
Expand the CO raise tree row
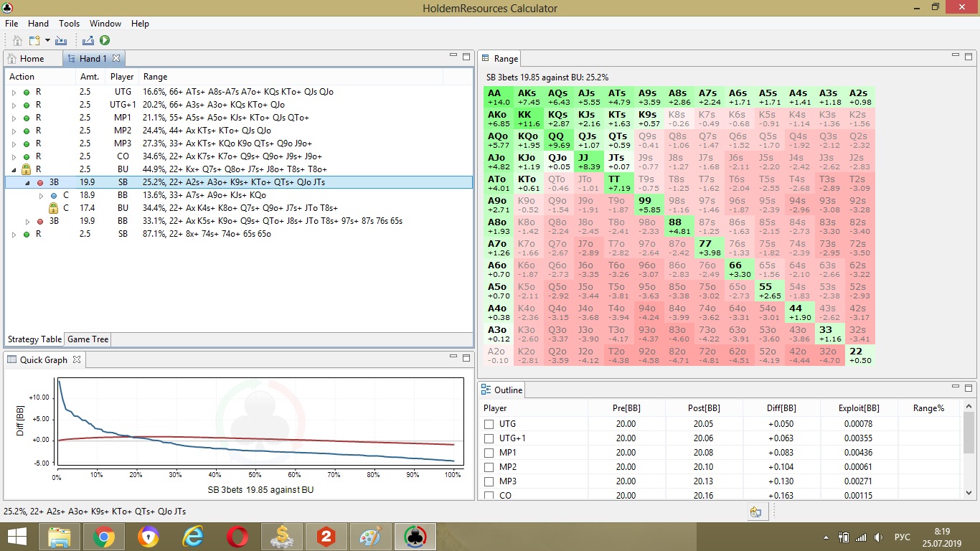tap(14, 156)
